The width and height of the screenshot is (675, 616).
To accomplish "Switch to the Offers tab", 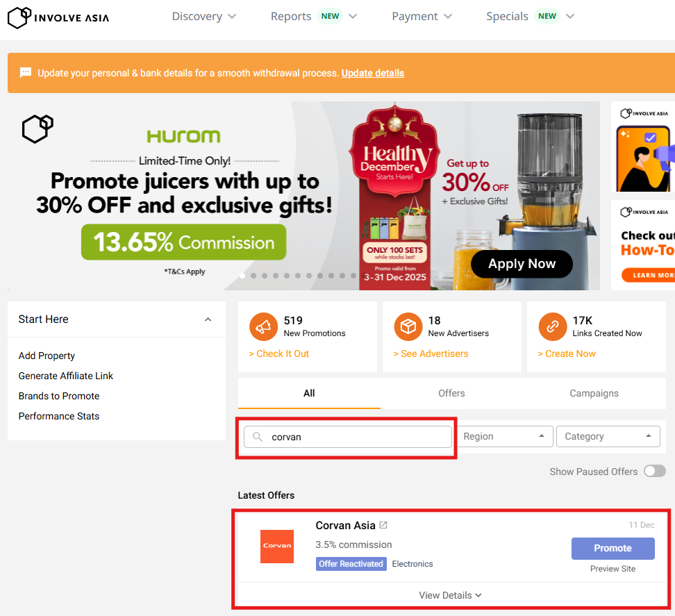I will click(451, 393).
